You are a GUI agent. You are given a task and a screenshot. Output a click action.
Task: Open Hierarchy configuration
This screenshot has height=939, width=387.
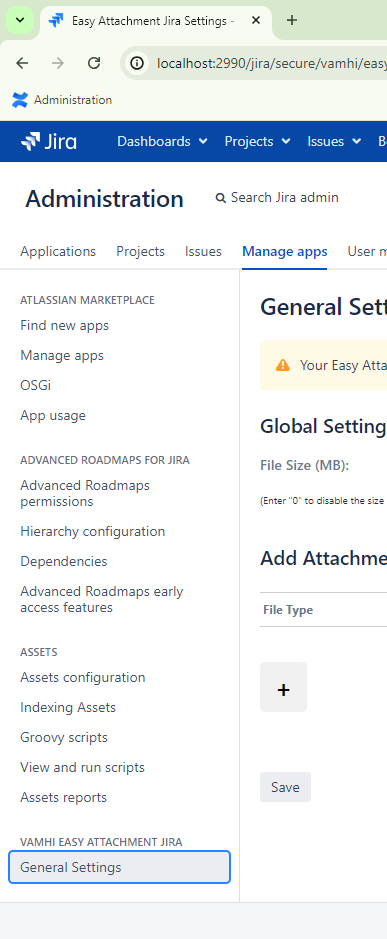click(92, 532)
